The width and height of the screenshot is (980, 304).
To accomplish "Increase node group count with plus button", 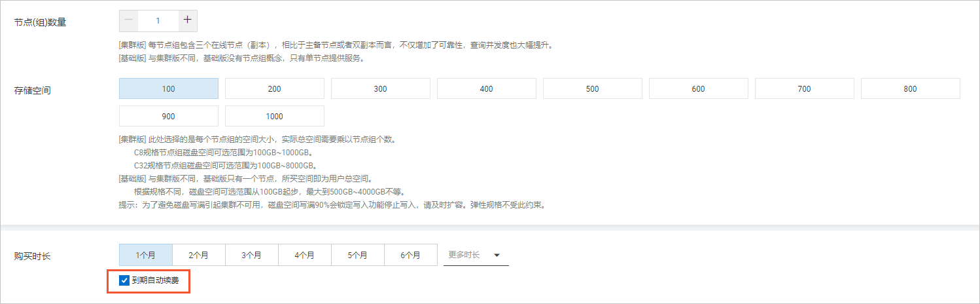I will click(187, 20).
